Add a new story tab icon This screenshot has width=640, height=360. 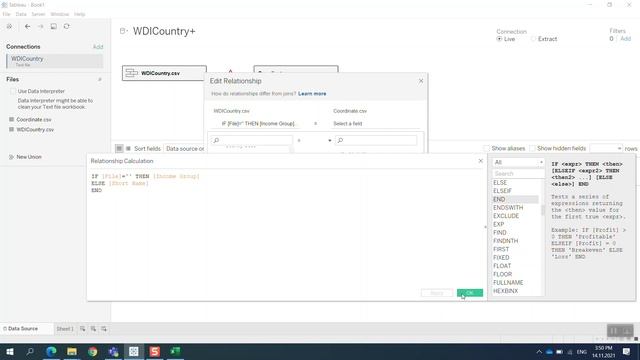104,329
